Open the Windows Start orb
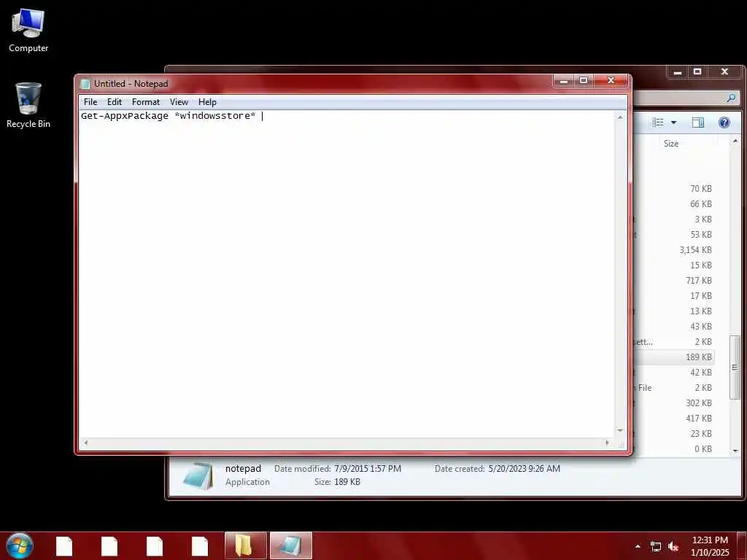 (20, 545)
